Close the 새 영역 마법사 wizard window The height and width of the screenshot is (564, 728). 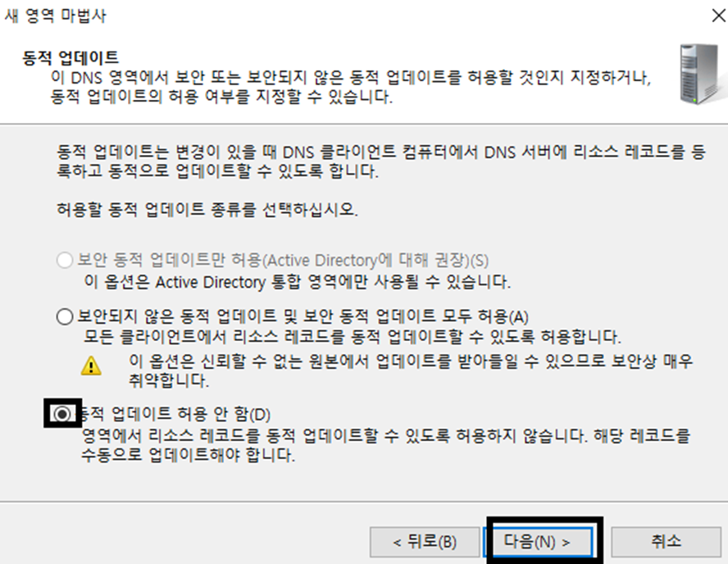[718, 16]
